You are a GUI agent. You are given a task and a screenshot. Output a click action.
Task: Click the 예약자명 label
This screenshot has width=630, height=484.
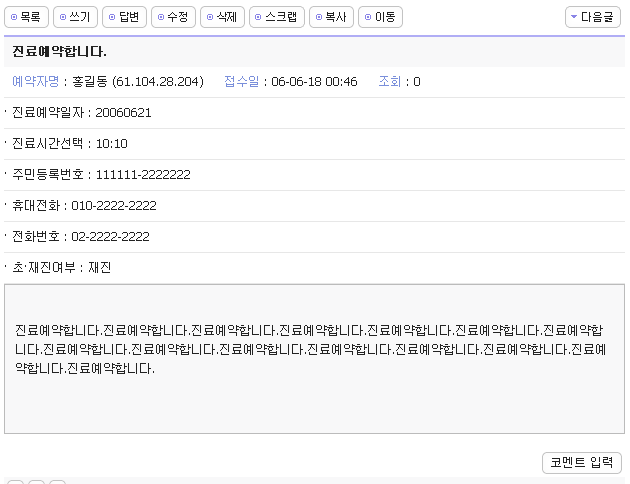(x=36, y=81)
